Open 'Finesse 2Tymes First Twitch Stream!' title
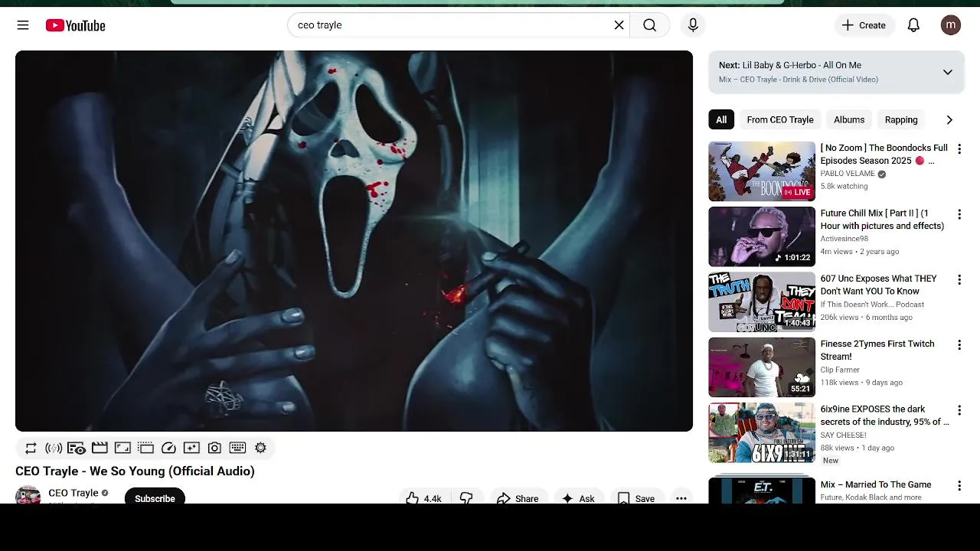Image resolution: width=980 pixels, height=551 pixels. [x=877, y=350]
